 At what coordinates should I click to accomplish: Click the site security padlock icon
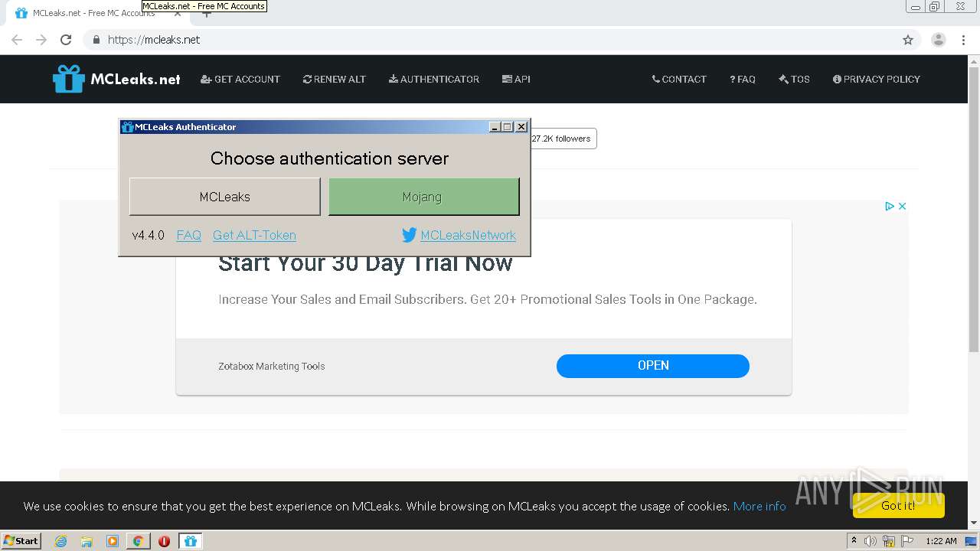[96, 40]
